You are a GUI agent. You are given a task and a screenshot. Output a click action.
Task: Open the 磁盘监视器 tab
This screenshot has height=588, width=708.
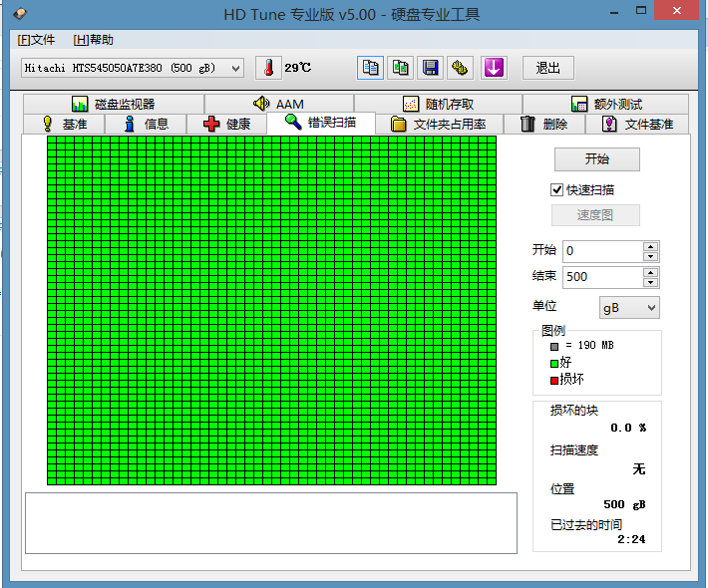114,105
